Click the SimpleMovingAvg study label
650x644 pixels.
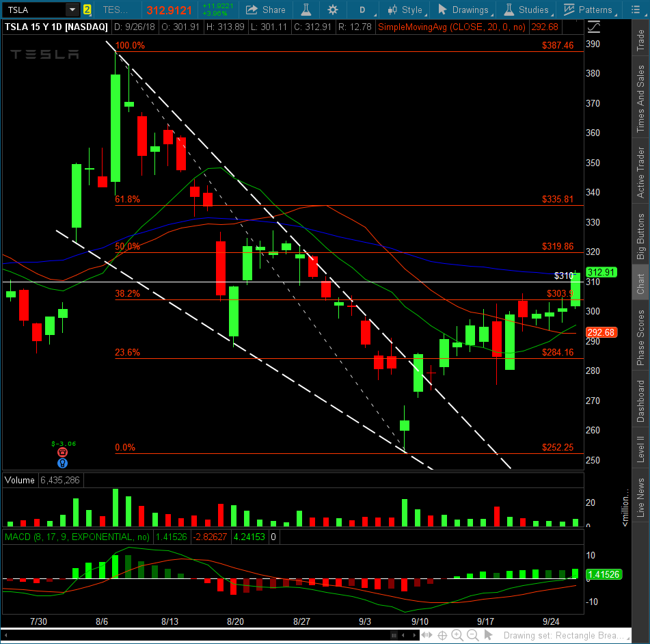point(451,27)
